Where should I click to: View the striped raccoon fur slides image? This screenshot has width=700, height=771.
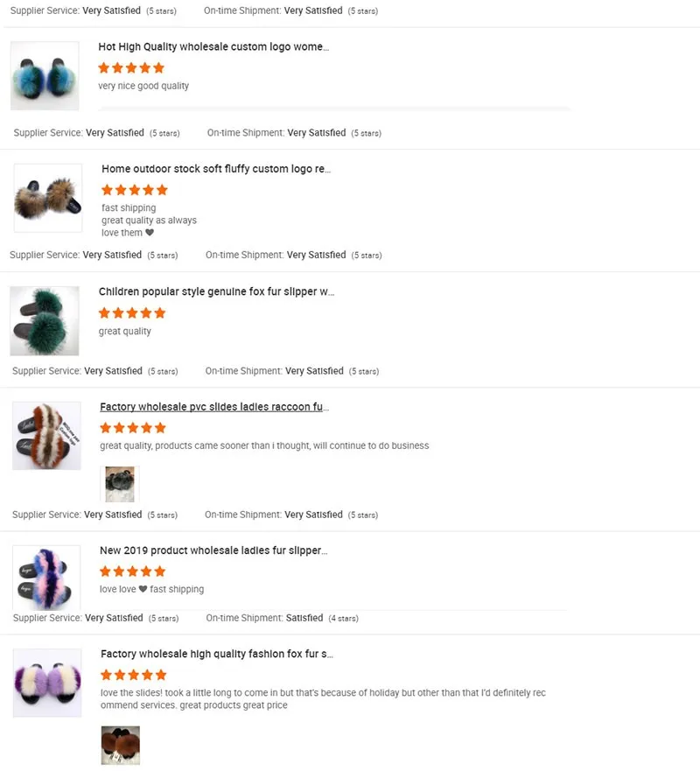pyautogui.click(x=46, y=436)
